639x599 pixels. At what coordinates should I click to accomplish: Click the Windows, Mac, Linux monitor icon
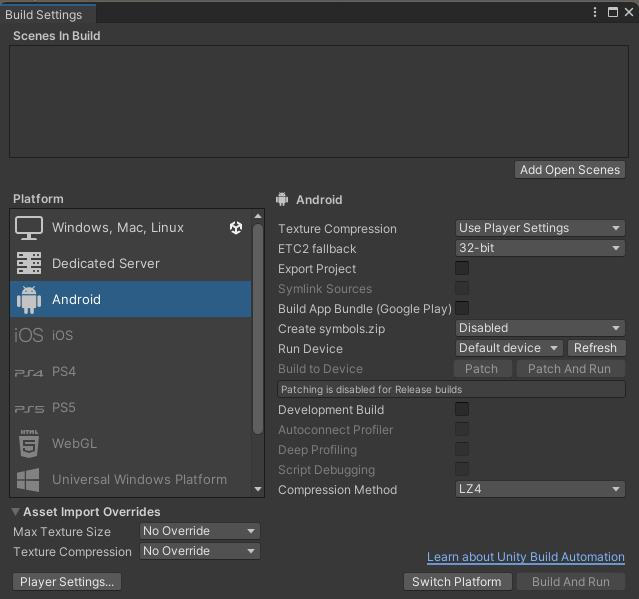click(29, 228)
